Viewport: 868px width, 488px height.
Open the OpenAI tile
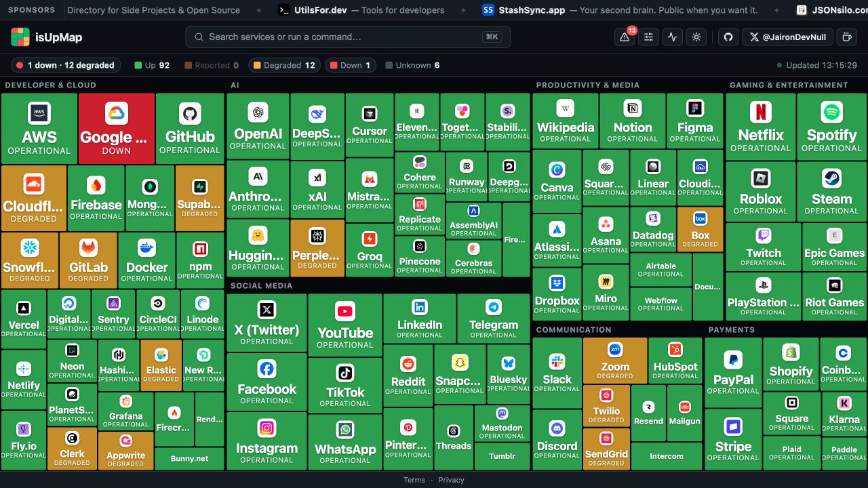tap(258, 126)
